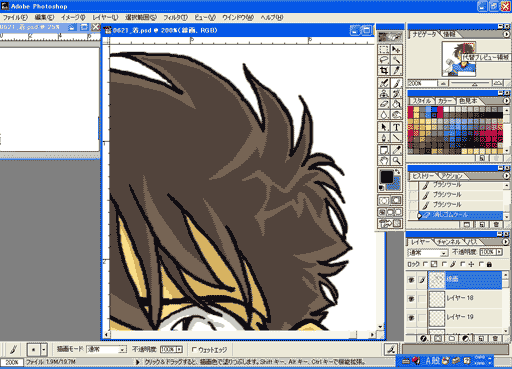Image resolution: width=512 pixels, height=369 pixels.
Task: Click the zoom 200% field in status bar
Action: pos(12,362)
